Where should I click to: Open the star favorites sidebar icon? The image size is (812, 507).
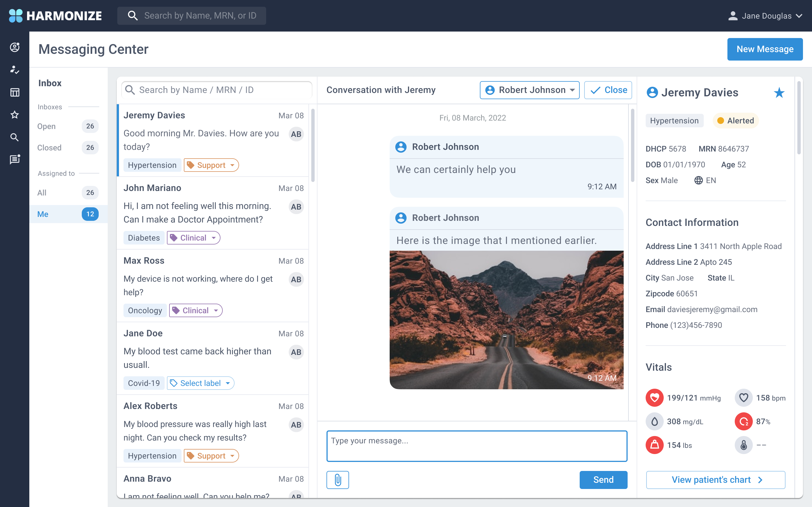click(x=14, y=115)
